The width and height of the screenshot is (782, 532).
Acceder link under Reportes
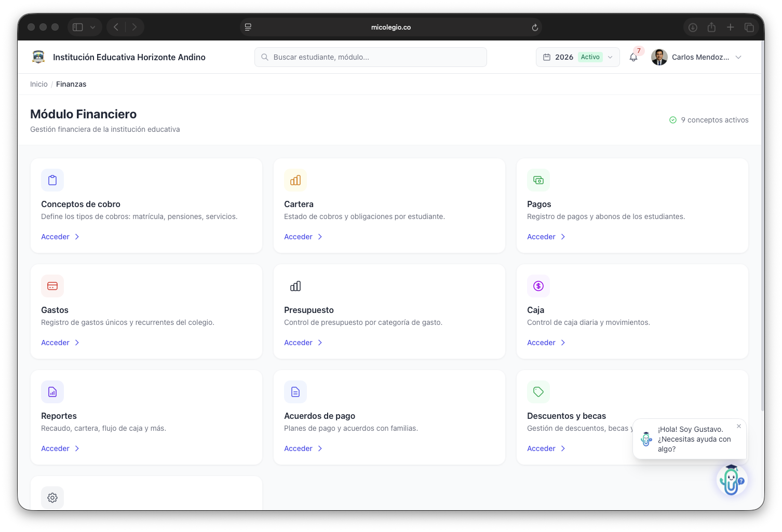tap(60, 448)
